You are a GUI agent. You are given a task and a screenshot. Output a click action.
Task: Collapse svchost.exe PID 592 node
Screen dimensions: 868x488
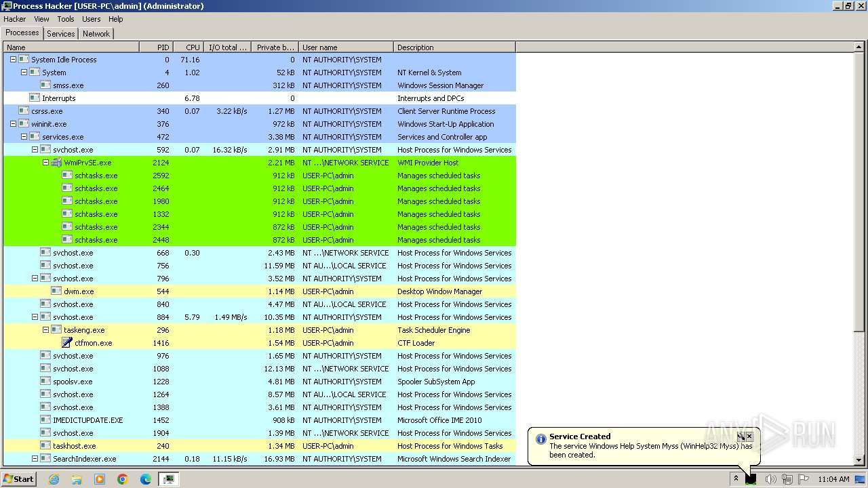click(35, 150)
